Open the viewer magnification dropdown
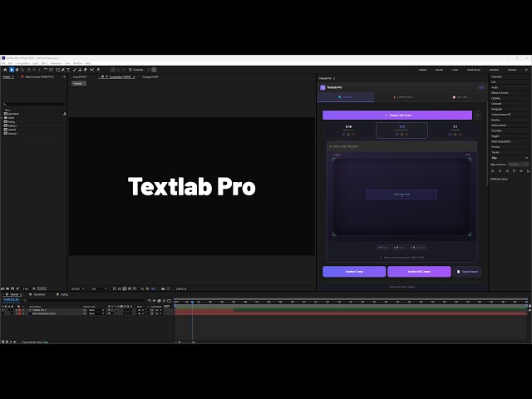 tap(77, 288)
